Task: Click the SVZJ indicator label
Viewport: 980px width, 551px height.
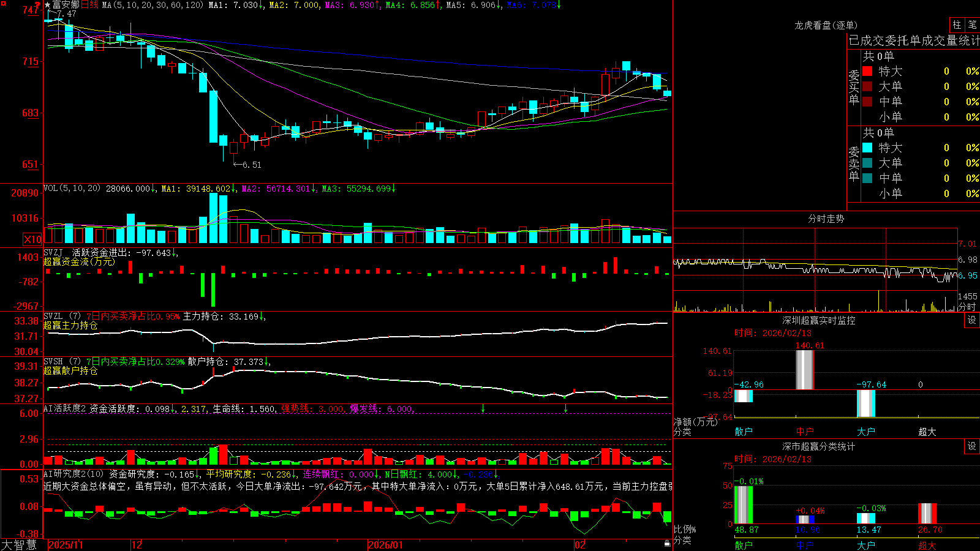Action: [53, 253]
